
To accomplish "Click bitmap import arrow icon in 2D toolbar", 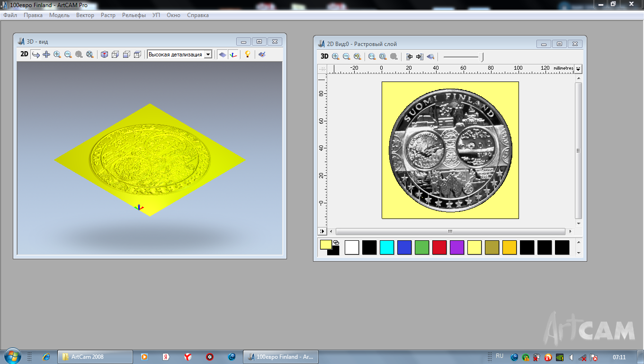I will tap(410, 56).
